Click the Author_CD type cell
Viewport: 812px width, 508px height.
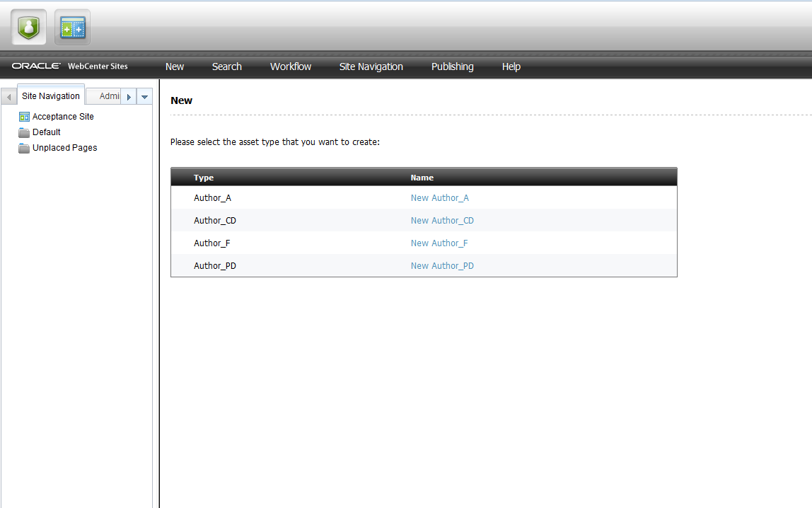215,221
